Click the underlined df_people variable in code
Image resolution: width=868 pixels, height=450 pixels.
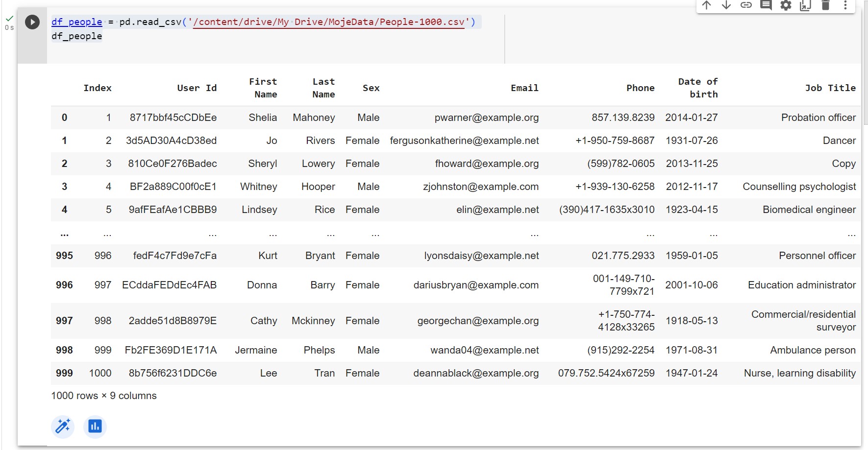click(x=77, y=22)
